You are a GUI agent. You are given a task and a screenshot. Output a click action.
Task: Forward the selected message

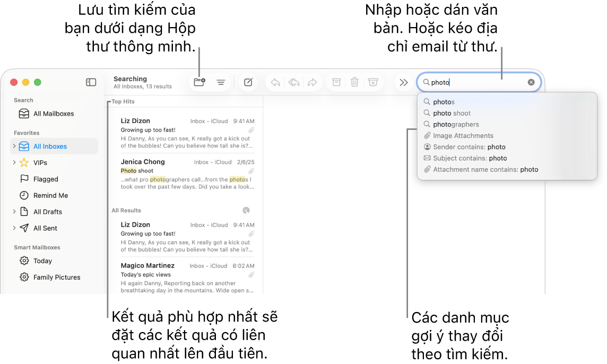[x=313, y=82]
